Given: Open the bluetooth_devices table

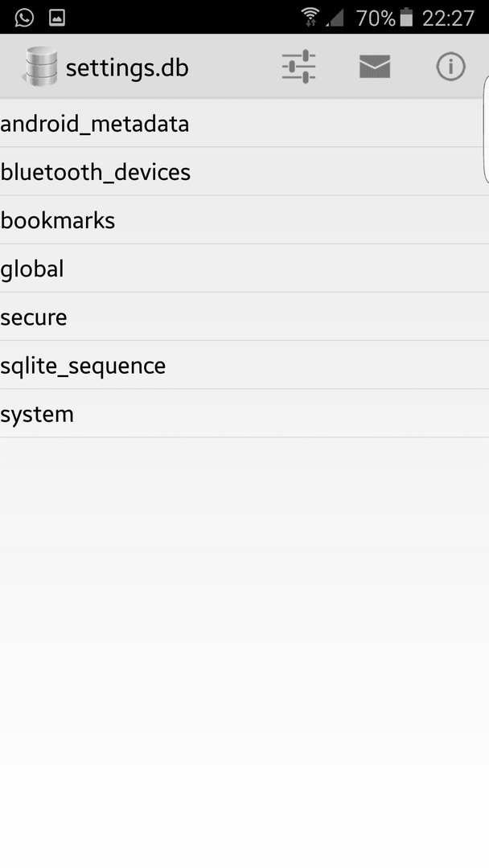Looking at the screenshot, I should pos(244,172).
